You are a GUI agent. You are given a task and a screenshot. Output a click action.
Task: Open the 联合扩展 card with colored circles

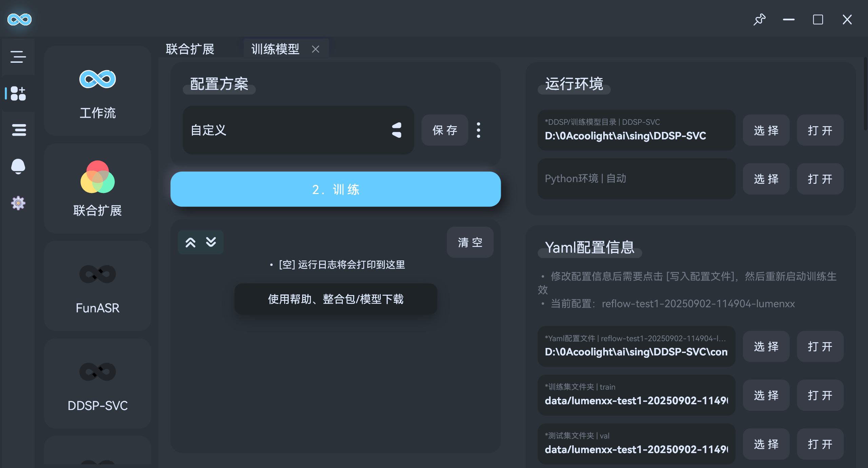[x=98, y=188]
